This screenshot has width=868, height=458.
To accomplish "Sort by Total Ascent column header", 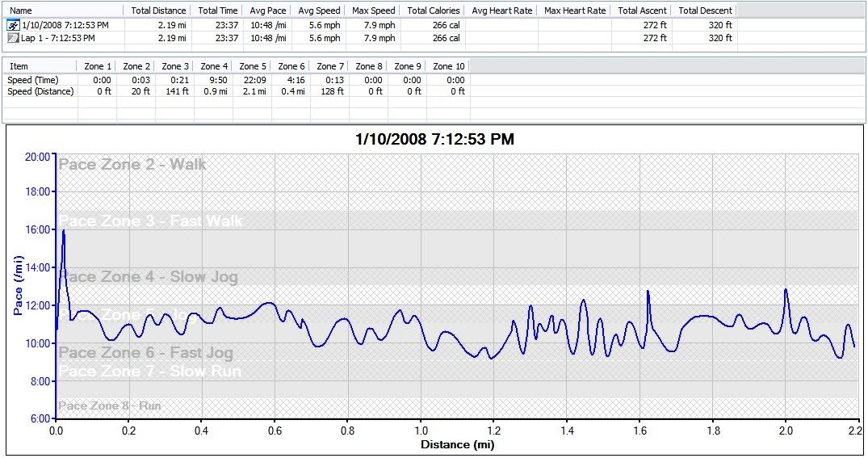I will pyautogui.click(x=642, y=11).
